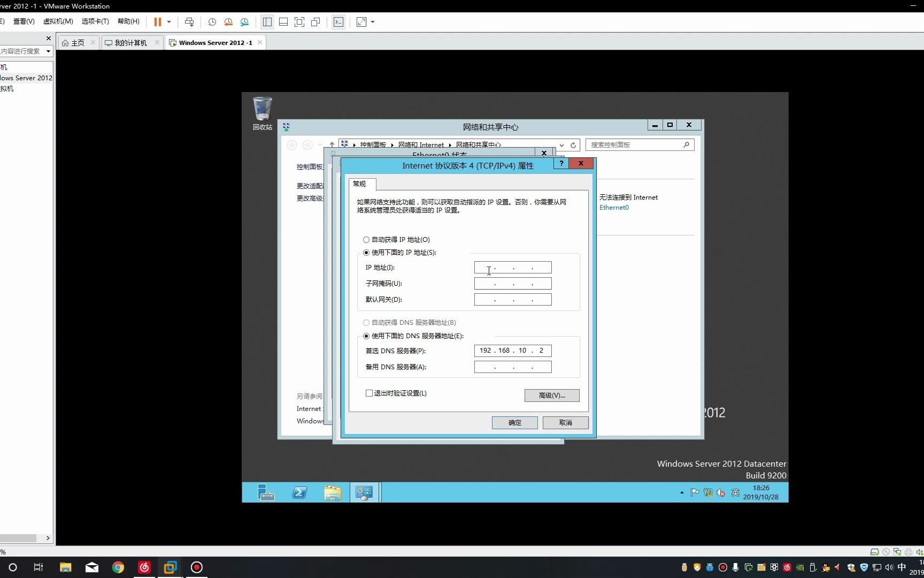Click the host volume speaker tray icon
The height and width of the screenshot is (578, 924).
(x=889, y=567)
